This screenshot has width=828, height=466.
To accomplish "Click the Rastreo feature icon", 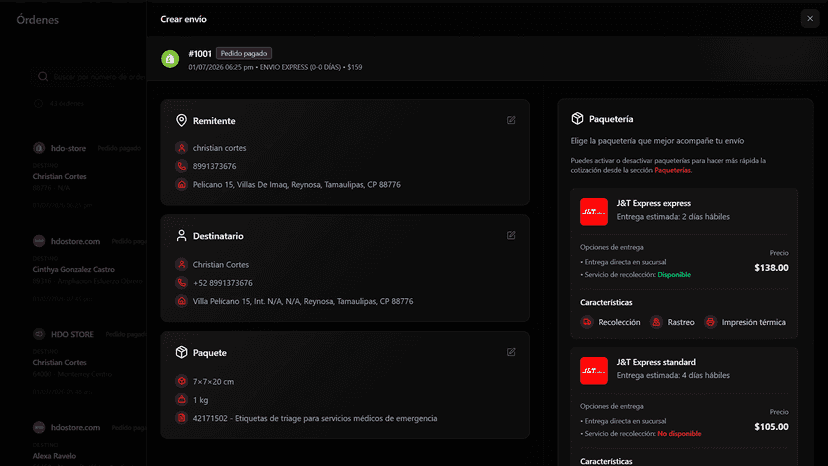I will (656, 322).
